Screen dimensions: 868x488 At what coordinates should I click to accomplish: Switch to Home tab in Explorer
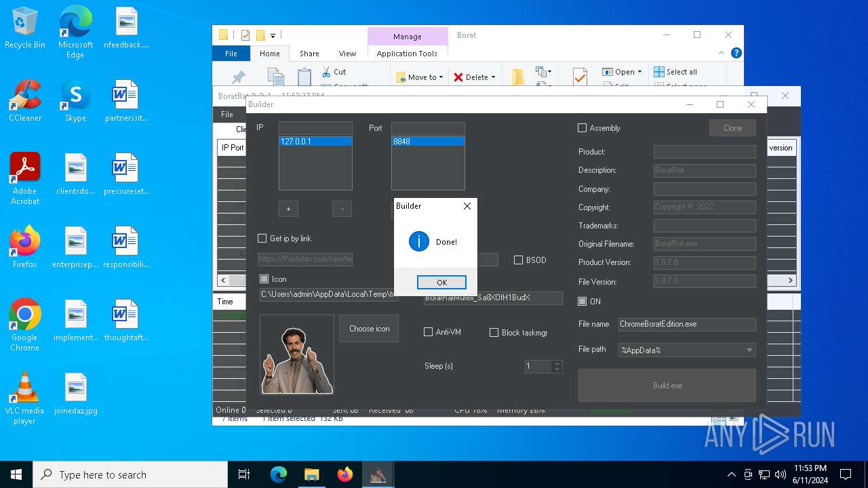pyautogui.click(x=269, y=54)
